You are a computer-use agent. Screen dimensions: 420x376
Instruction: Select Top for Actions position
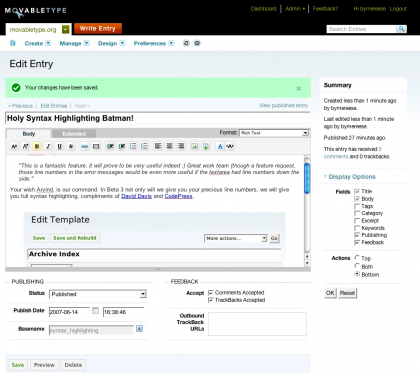pyautogui.click(x=357, y=258)
